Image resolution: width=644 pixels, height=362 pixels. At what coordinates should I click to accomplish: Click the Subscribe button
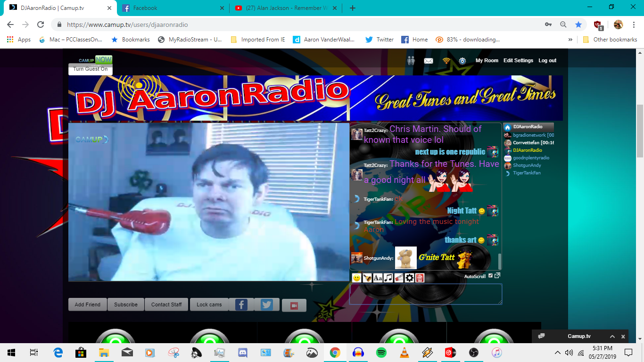tap(126, 304)
